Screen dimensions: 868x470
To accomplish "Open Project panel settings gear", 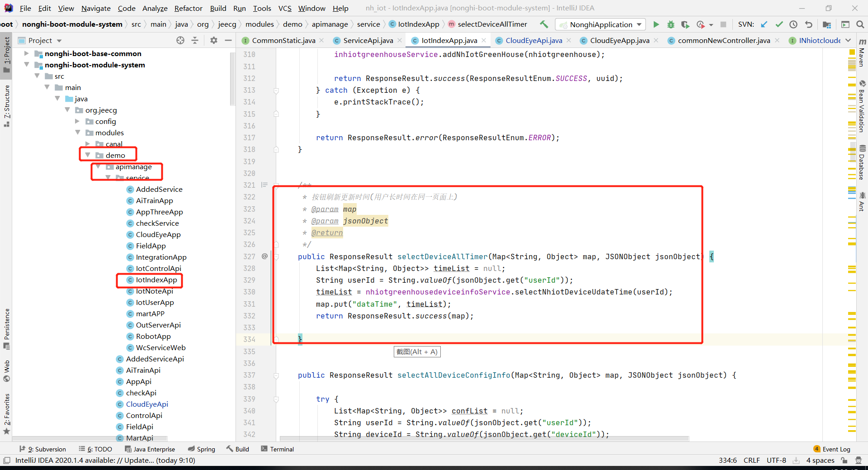I will click(214, 40).
